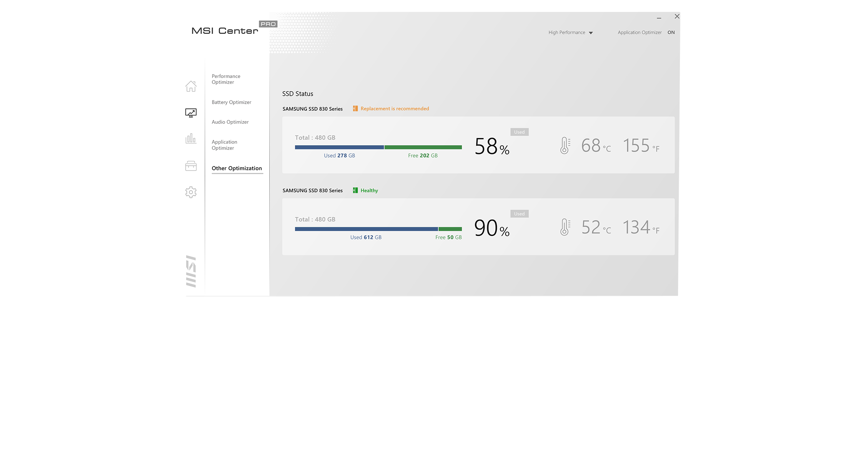
Task: Click the first SSD thermometer icon
Action: click(x=565, y=146)
